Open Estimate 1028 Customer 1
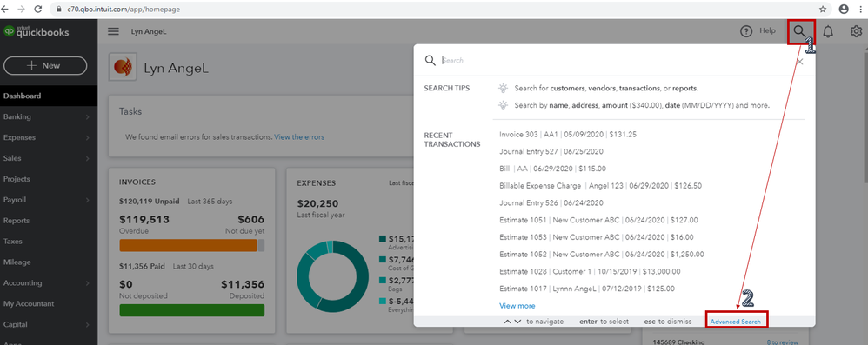Viewport: 868px width, 345px height. click(590, 271)
